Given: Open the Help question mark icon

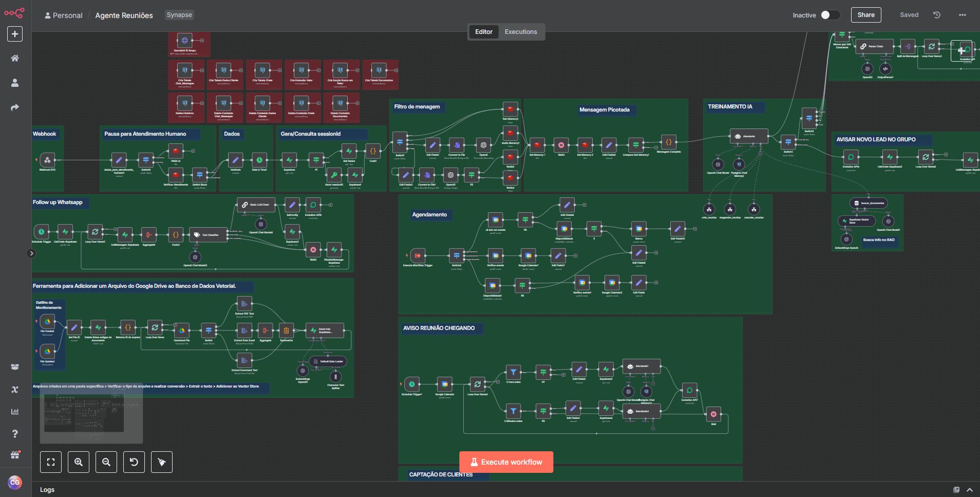Looking at the screenshot, I should pos(15,434).
